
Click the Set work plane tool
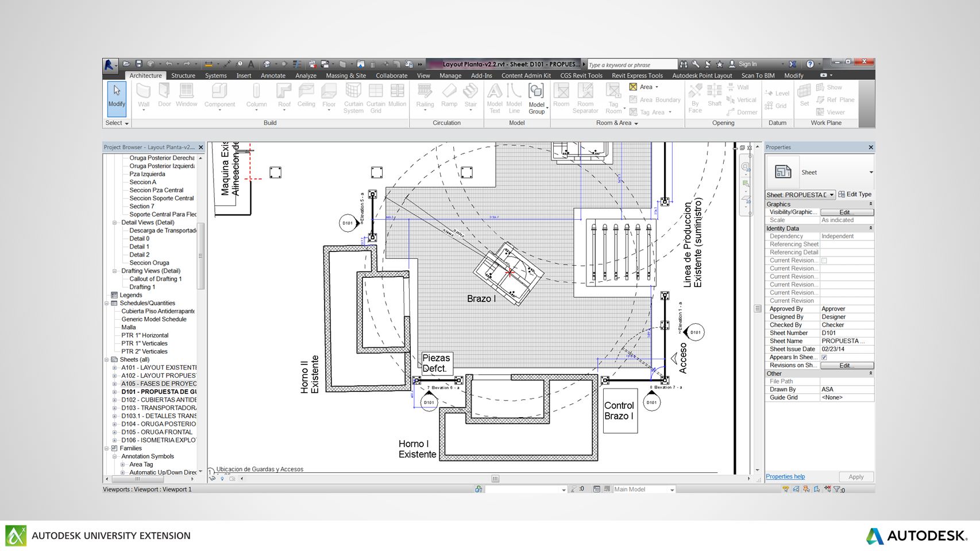click(804, 95)
